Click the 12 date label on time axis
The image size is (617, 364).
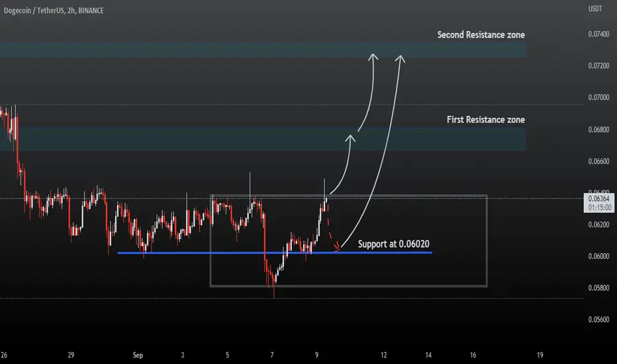pos(384,355)
